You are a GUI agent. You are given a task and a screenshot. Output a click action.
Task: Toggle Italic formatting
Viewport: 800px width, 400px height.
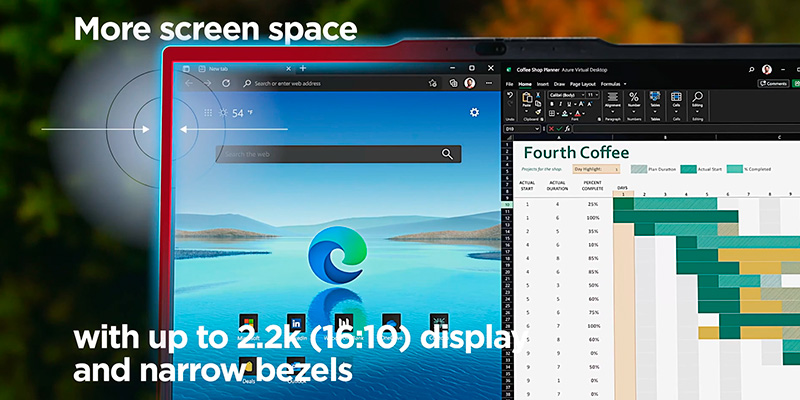tap(561, 104)
